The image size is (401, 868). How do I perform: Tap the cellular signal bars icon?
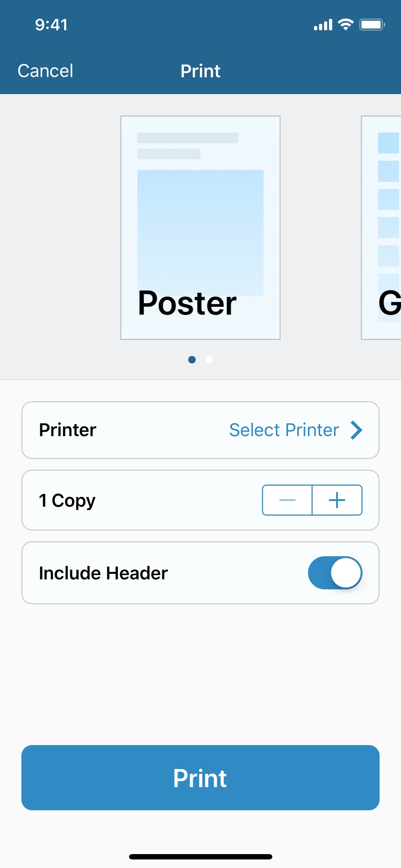[323, 25]
